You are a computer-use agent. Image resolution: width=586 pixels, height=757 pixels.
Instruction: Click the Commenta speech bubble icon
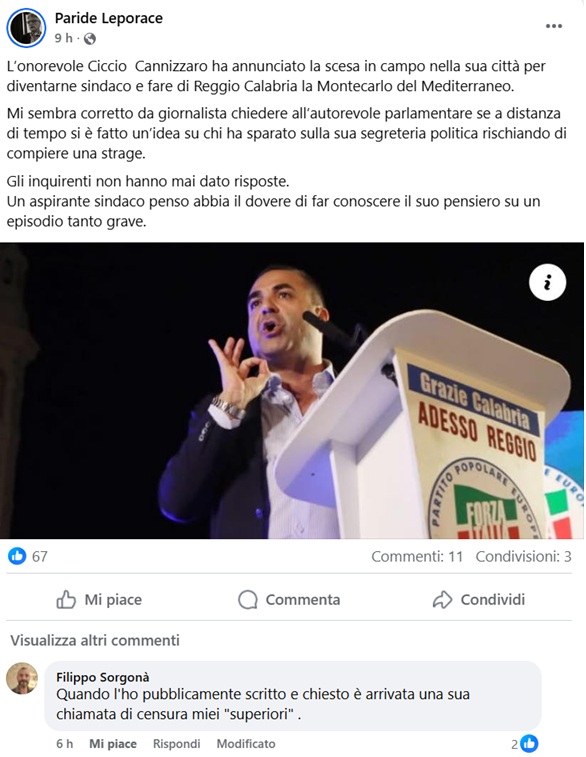click(248, 600)
